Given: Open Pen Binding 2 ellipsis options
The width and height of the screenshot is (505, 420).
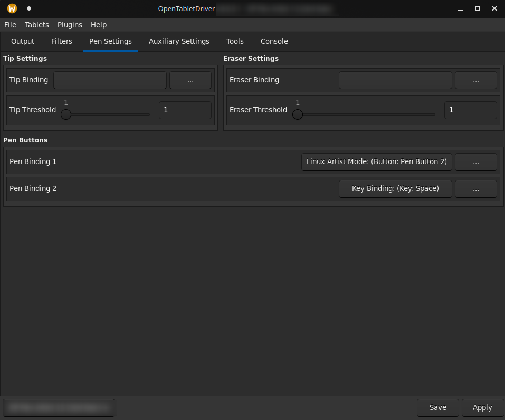Looking at the screenshot, I should tap(475, 189).
